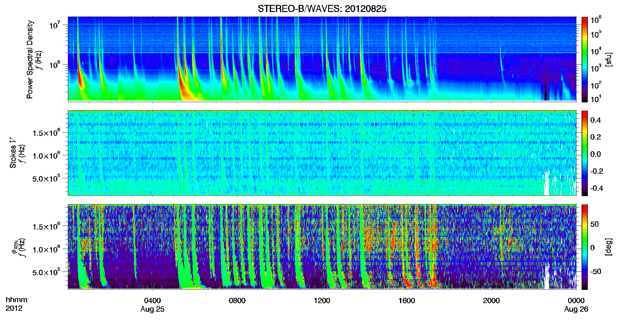
Task: Click the Stokes V color bar
Action: (585, 153)
